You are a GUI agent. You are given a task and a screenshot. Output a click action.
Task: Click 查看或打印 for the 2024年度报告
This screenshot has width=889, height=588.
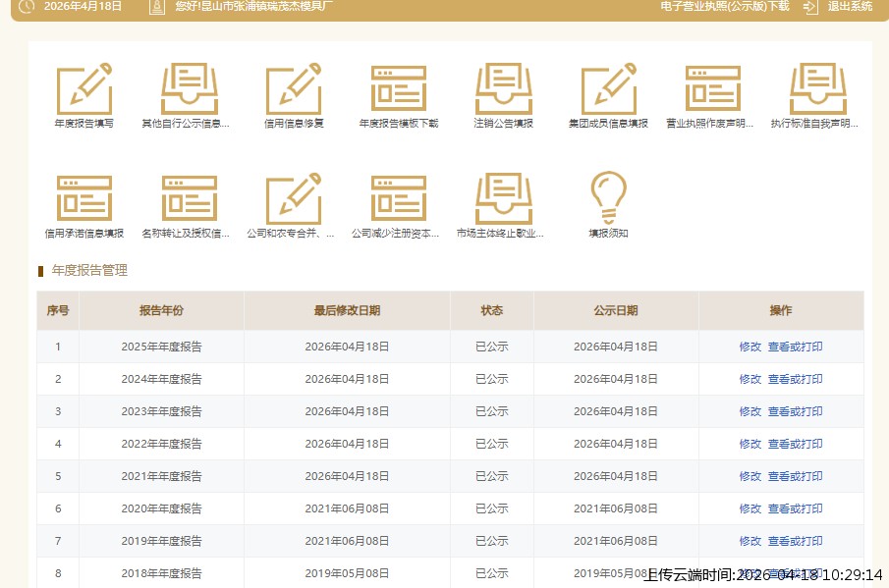(x=795, y=379)
